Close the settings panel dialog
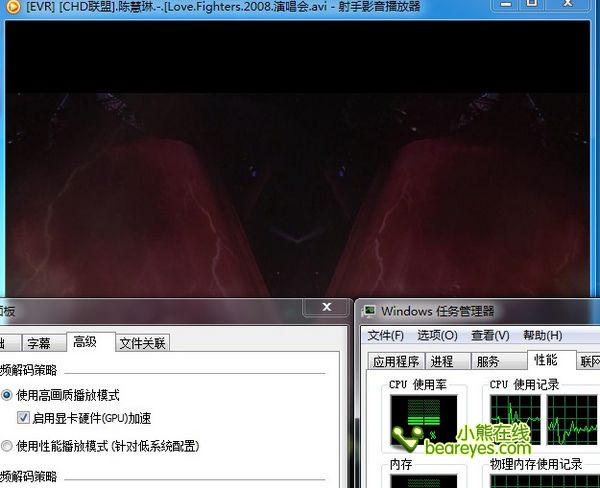This screenshot has width=600, height=488. tap(327, 307)
